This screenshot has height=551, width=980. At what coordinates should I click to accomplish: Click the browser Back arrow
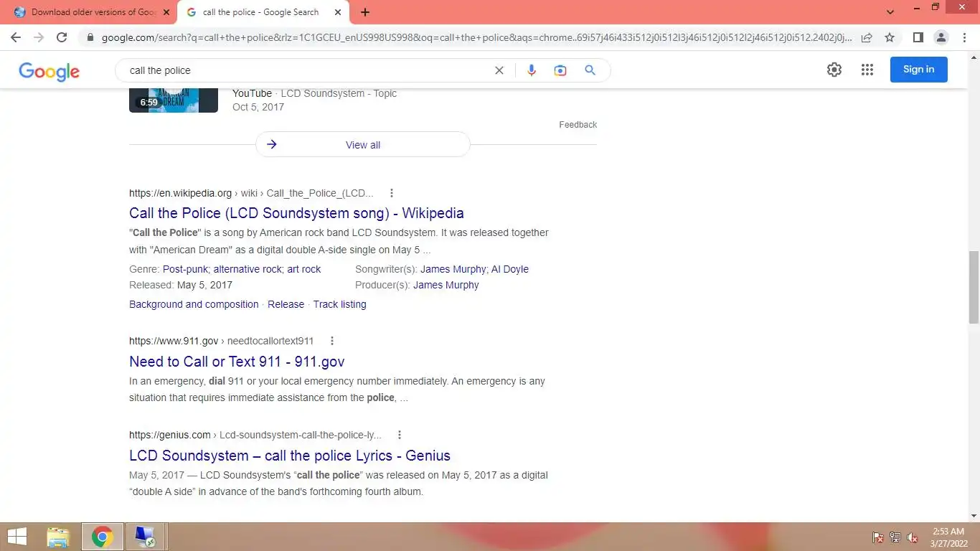point(16,37)
